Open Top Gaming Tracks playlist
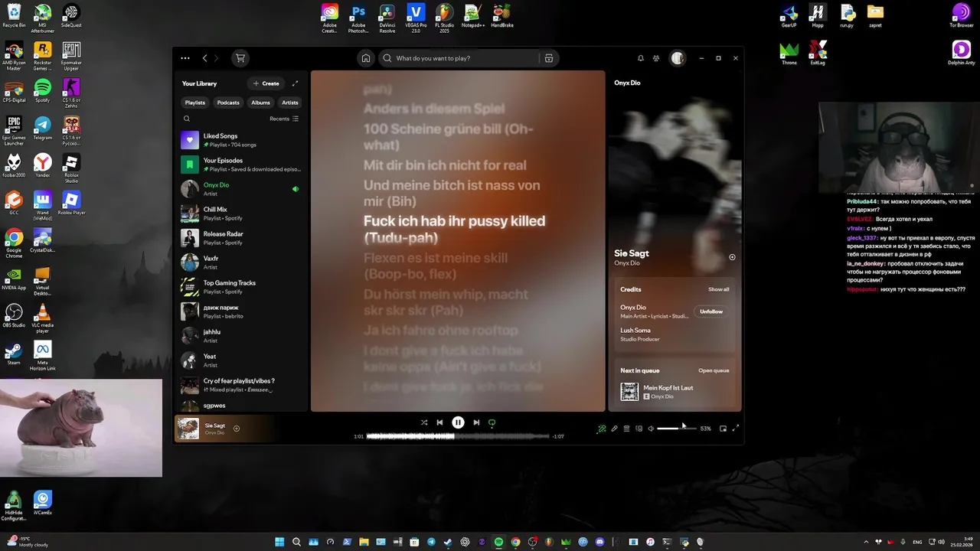 pos(240,287)
